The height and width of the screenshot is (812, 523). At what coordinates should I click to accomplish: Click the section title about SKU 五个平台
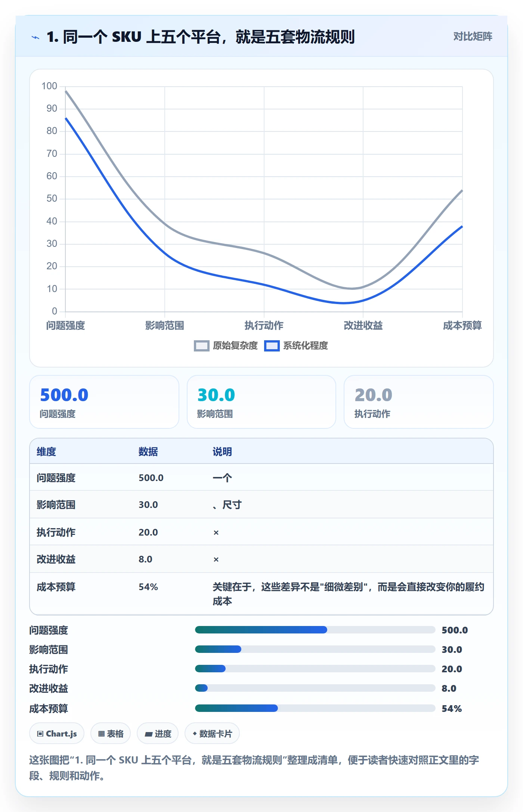(201, 37)
